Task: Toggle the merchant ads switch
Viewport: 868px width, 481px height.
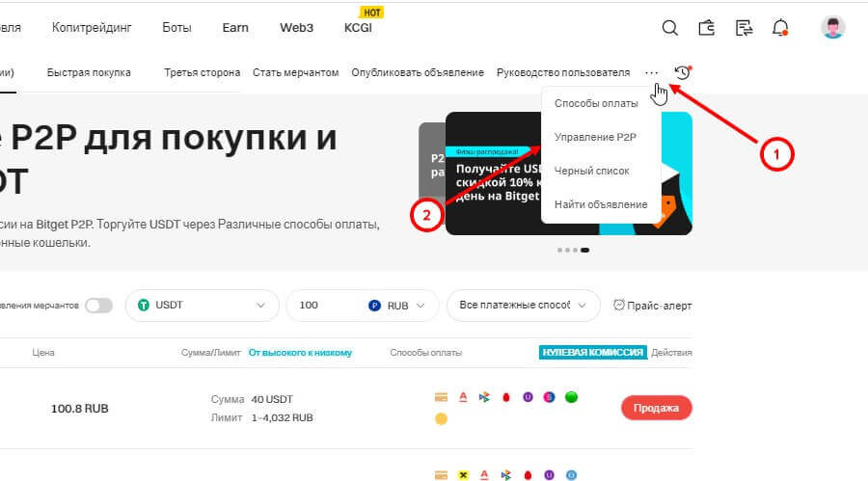Action: [98, 306]
